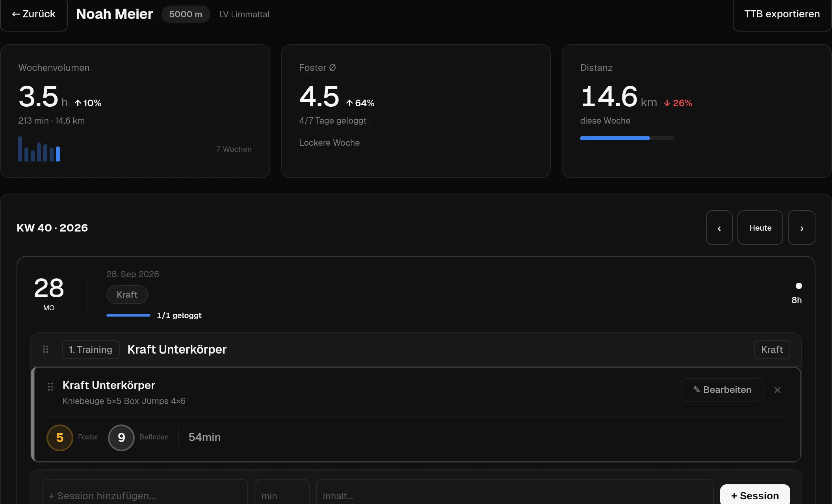Click the Befinden score circle showing 9

click(121, 437)
